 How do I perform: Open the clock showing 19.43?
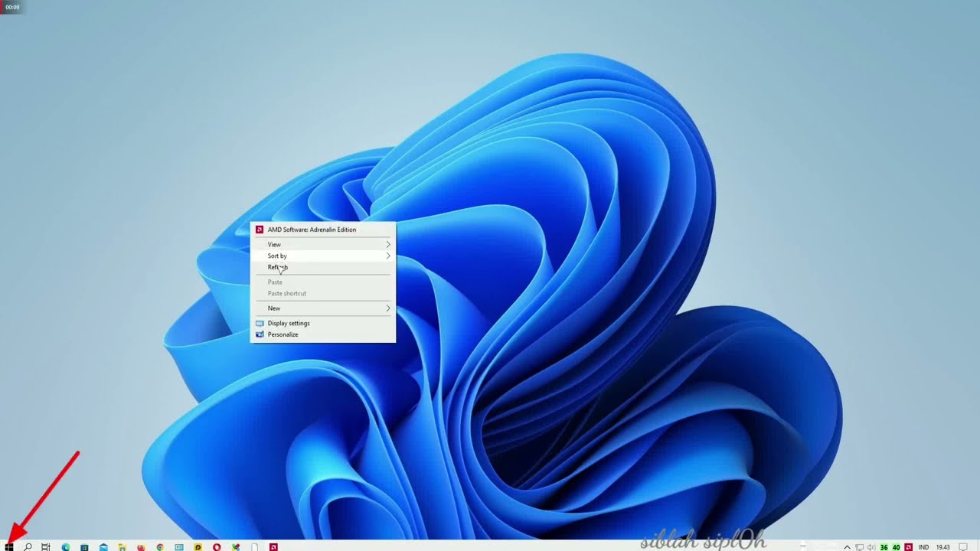pyautogui.click(x=943, y=547)
